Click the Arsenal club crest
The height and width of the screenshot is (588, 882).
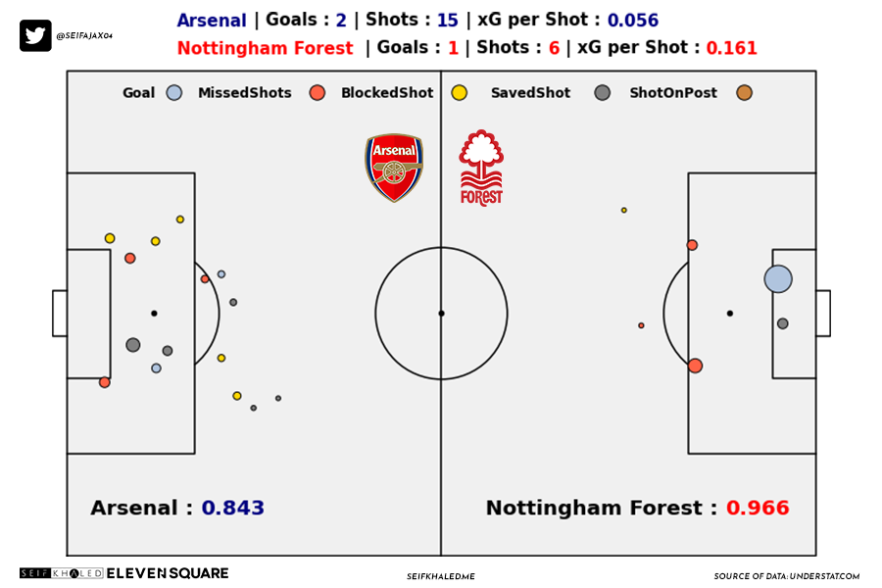pyautogui.click(x=394, y=168)
